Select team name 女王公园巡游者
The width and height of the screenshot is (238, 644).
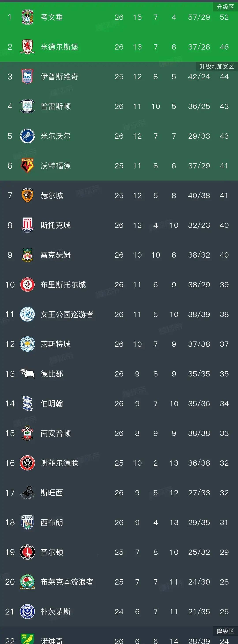click(x=67, y=314)
